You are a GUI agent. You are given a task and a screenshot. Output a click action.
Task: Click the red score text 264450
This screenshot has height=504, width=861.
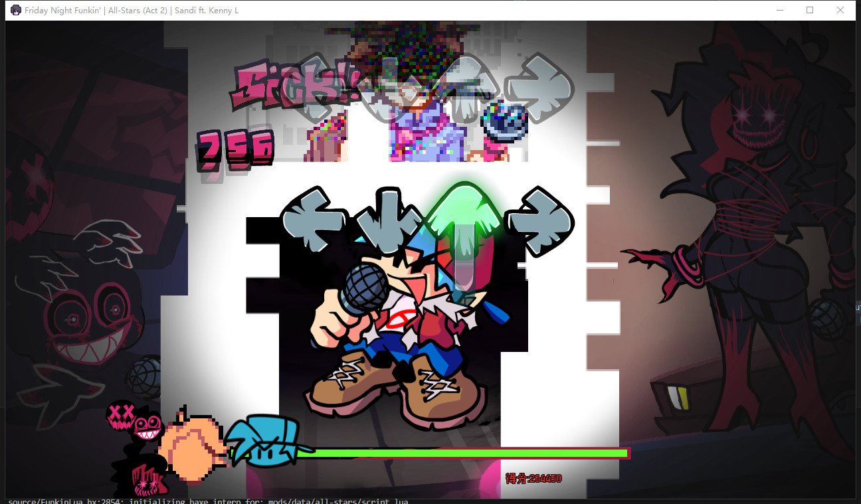(x=533, y=478)
